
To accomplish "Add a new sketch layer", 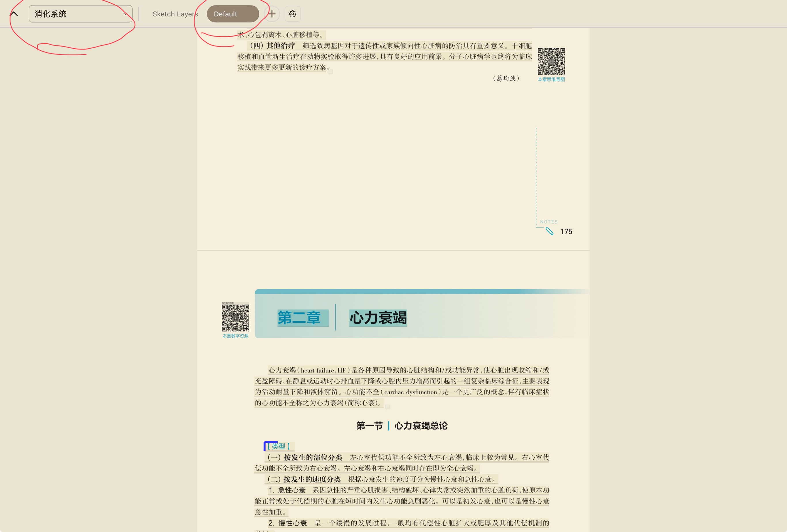I will (272, 14).
